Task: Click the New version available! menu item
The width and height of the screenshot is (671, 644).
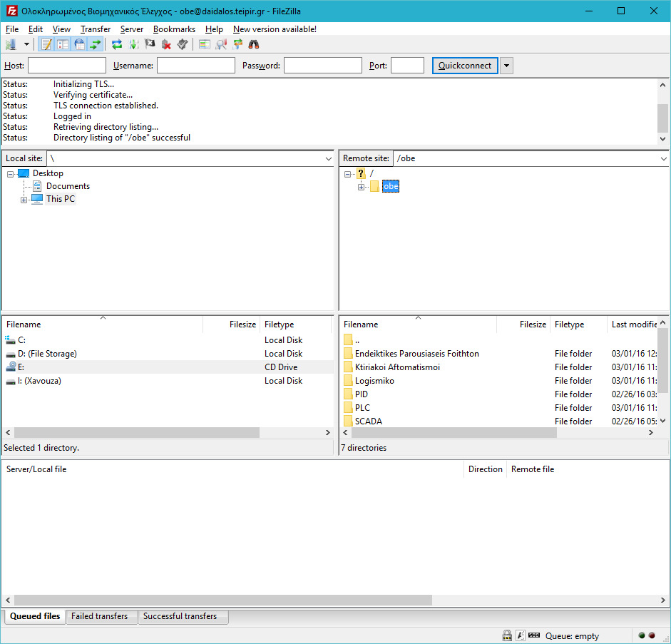Action: [275, 29]
